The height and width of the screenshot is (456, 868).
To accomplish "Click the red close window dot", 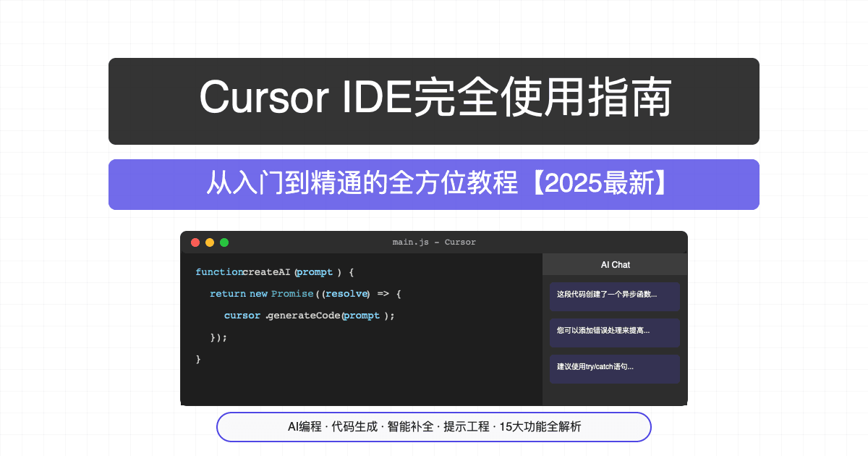I will click(195, 242).
